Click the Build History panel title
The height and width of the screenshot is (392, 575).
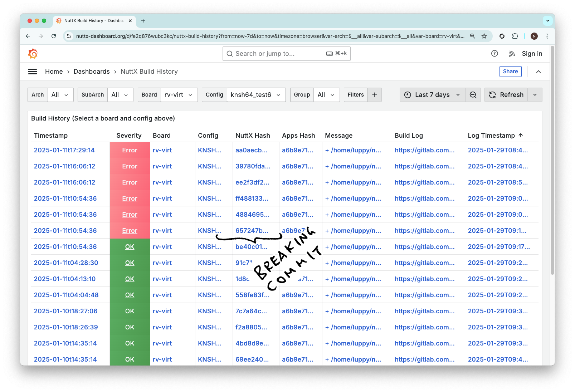point(103,118)
